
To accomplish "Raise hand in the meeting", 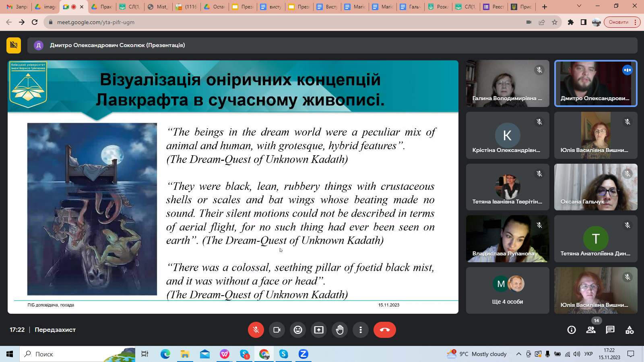I will (340, 330).
